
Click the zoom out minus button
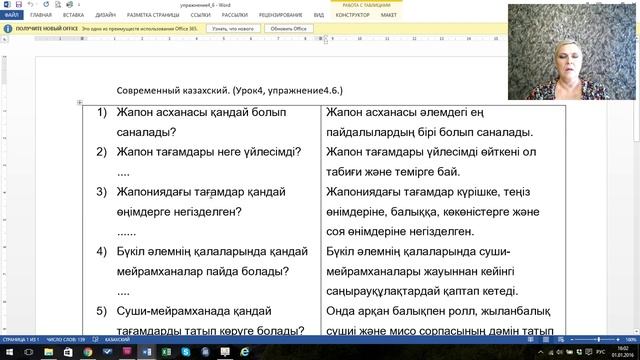click(572, 340)
